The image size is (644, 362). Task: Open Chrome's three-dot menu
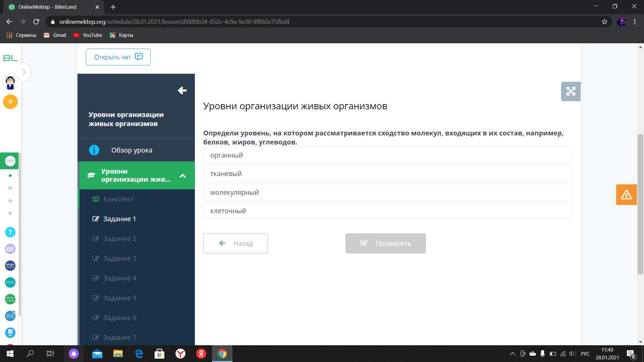tap(635, 22)
